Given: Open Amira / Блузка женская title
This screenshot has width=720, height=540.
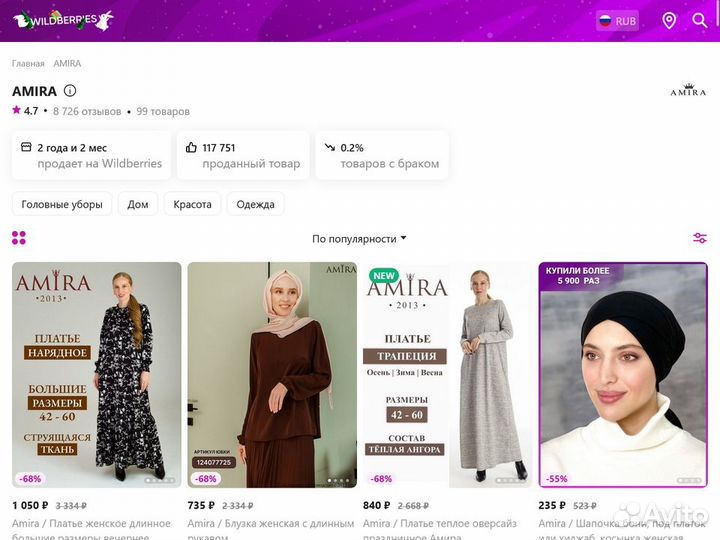Looking at the screenshot, I should tap(271, 530).
